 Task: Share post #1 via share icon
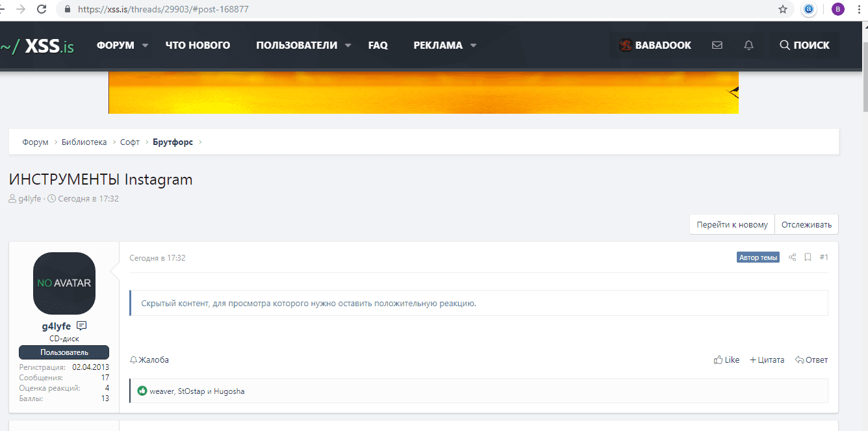tap(793, 257)
